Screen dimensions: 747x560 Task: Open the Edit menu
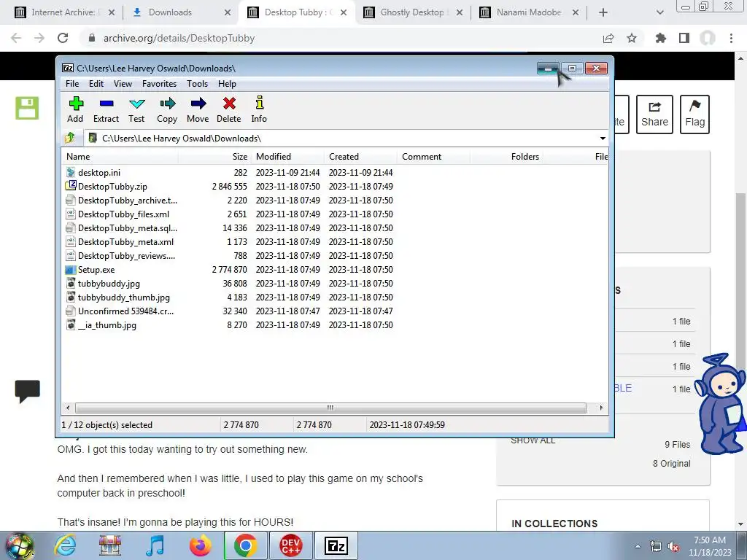[x=96, y=84]
